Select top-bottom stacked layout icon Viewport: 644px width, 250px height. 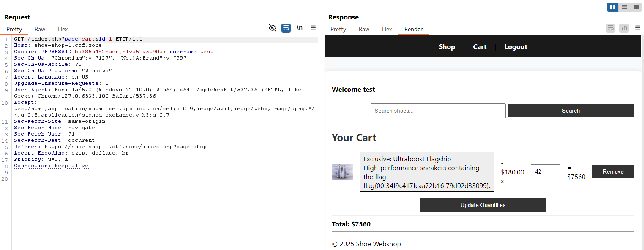tap(624, 7)
